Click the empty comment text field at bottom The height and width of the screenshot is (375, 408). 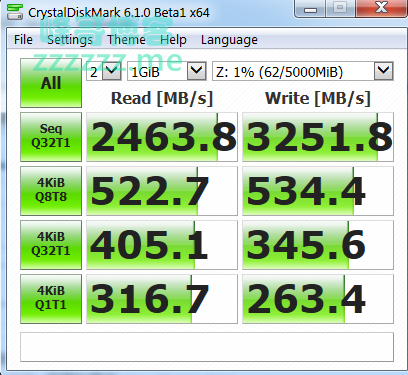coord(207,347)
